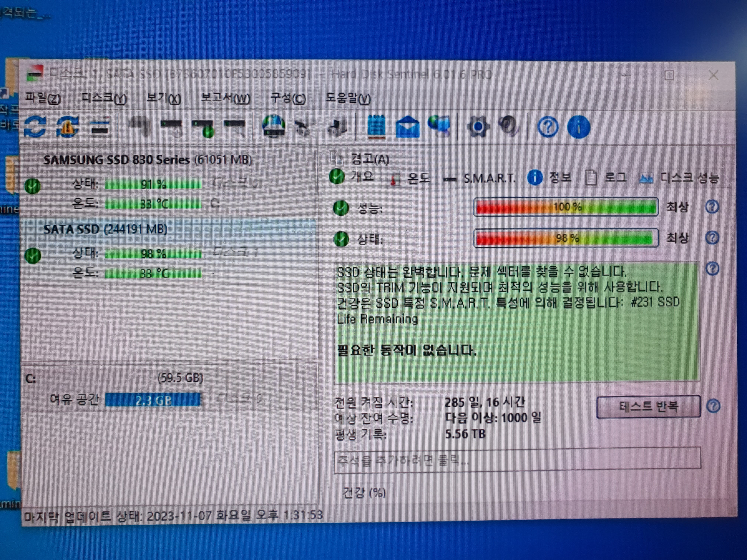Click the SATA SSD 온도 33 °C bar
Image resolution: width=747 pixels, height=560 pixels.
click(x=153, y=273)
